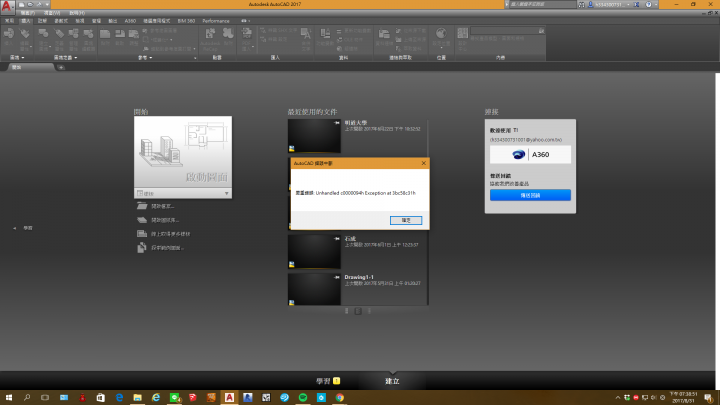
Task: Click the Autodesk Exchange X icon in title bar
Action: pos(636,5)
